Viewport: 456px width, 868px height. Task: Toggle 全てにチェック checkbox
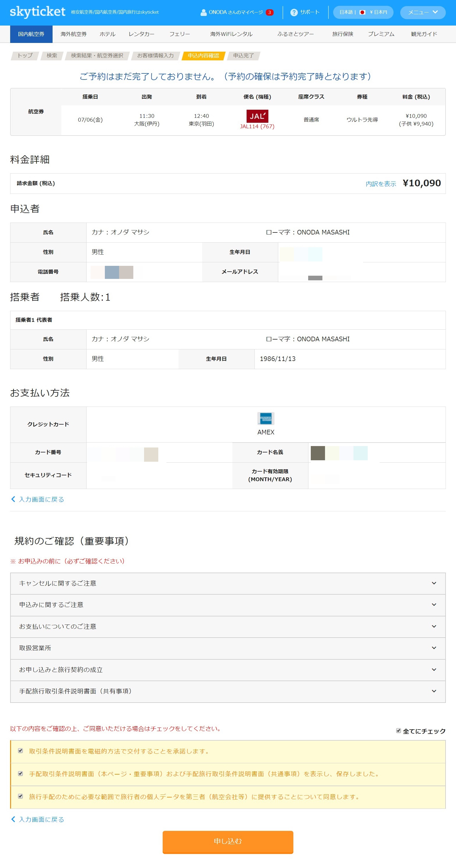point(398,730)
